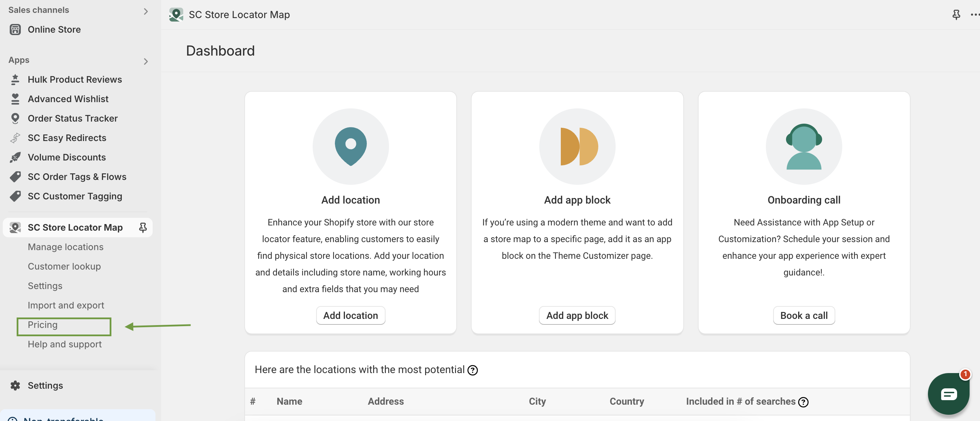
Task: Open the SC Easy Redirects app
Action: click(67, 138)
